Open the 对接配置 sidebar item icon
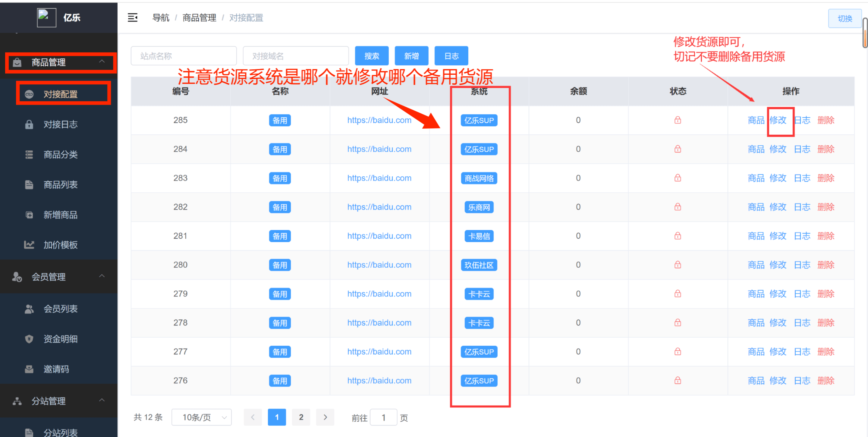The width and height of the screenshot is (868, 437). point(30,94)
